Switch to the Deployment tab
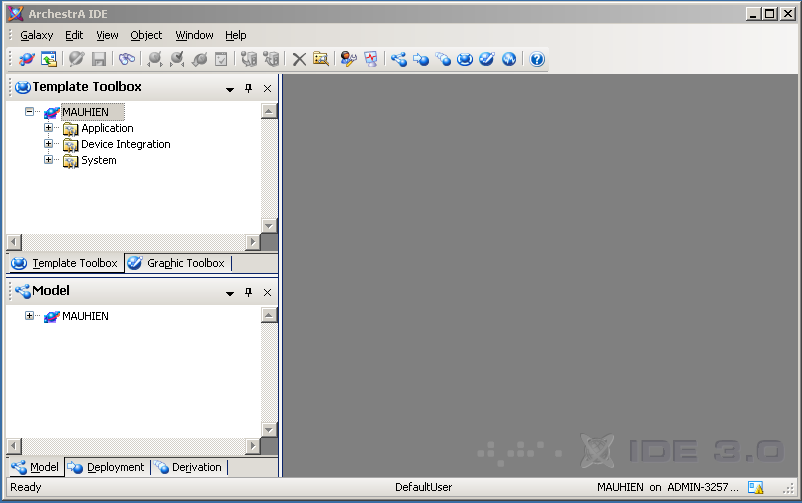This screenshot has height=503, width=802. coord(106,467)
